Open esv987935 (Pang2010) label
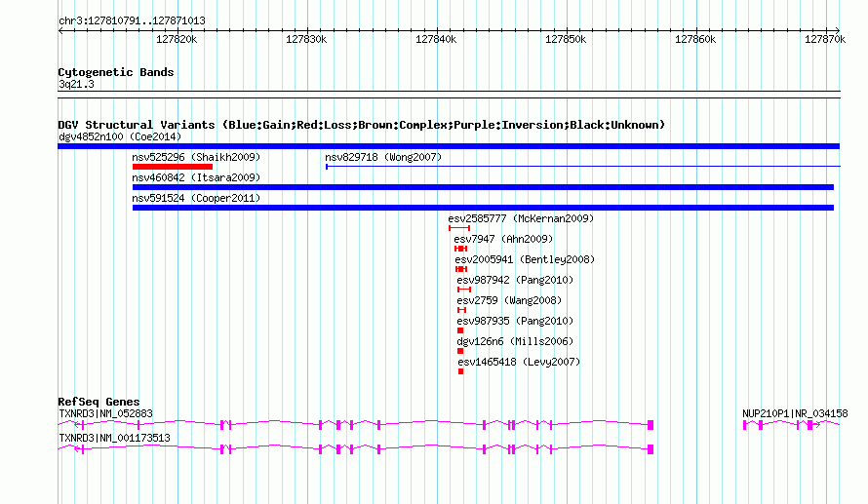The height and width of the screenshot is (504, 868). pyautogui.click(x=515, y=321)
